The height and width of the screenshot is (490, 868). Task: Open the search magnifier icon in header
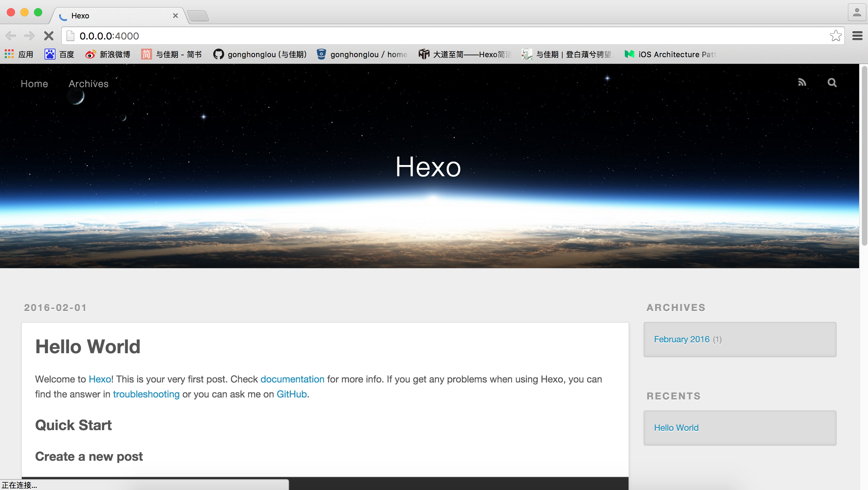pos(832,82)
